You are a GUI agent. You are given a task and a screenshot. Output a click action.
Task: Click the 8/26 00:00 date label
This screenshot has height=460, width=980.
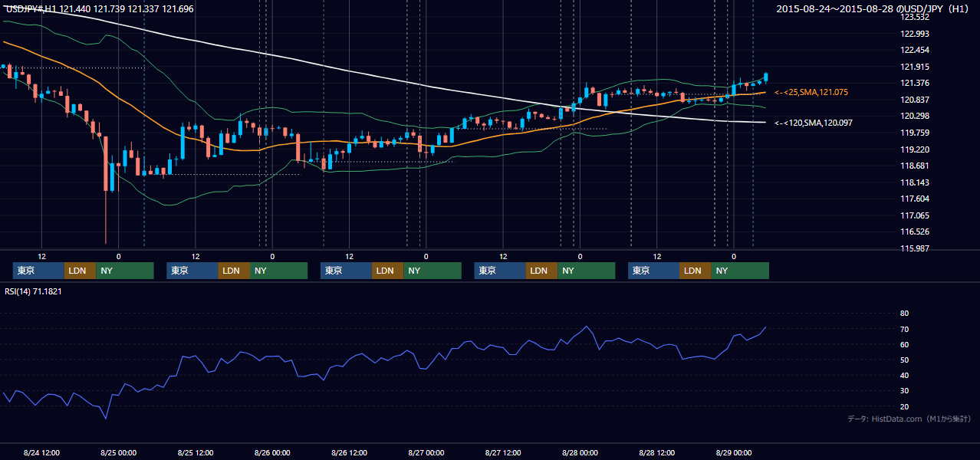click(x=271, y=452)
